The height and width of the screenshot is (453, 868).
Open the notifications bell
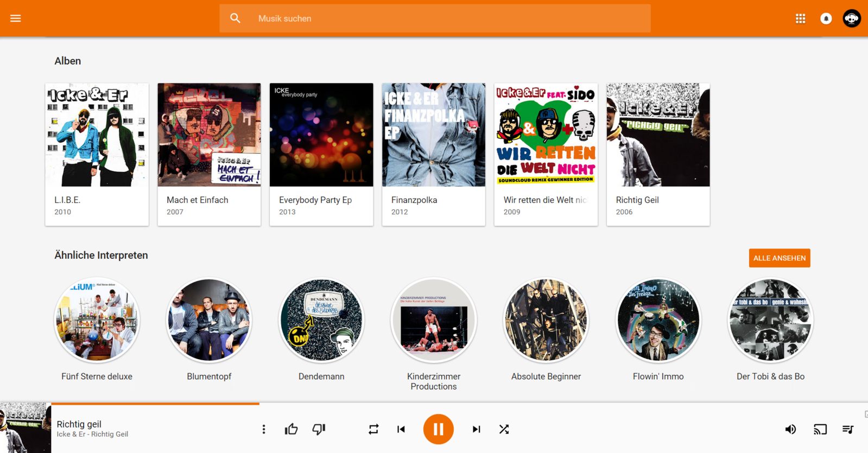826,18
